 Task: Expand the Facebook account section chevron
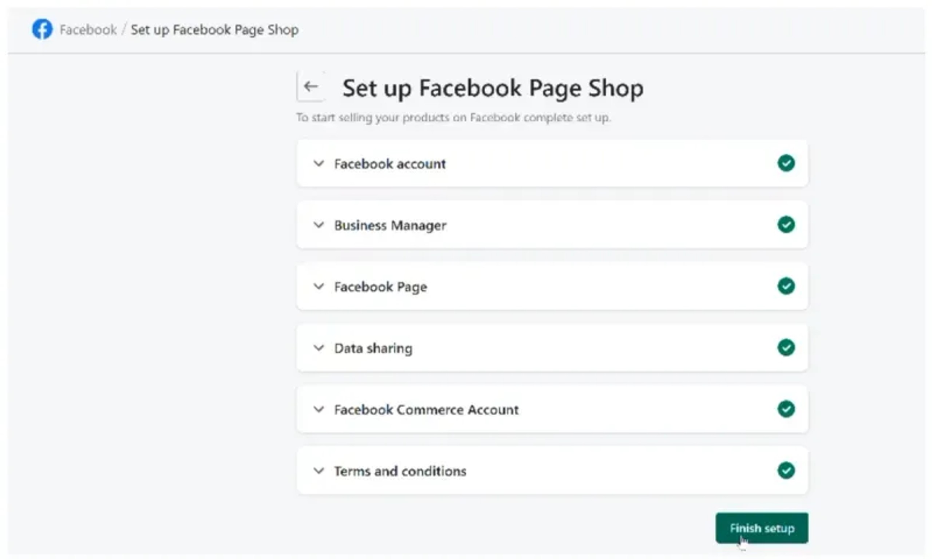pyautogui.click(x=319, y=164)
